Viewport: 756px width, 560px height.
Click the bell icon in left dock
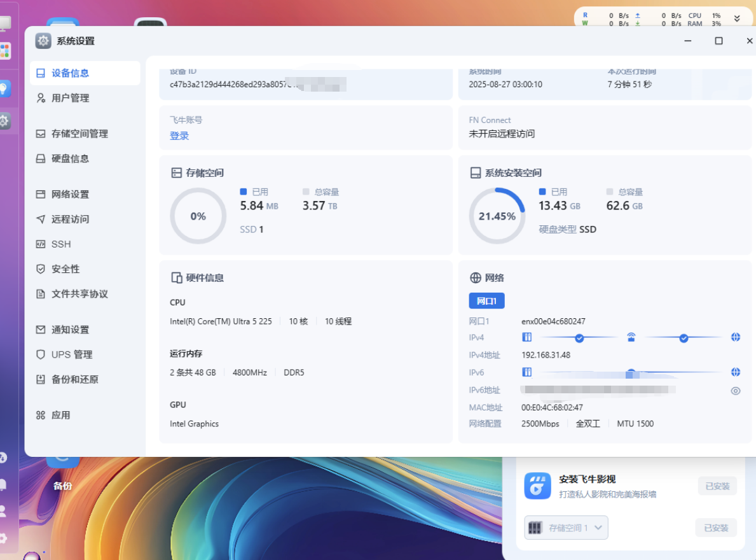(3, 484)
